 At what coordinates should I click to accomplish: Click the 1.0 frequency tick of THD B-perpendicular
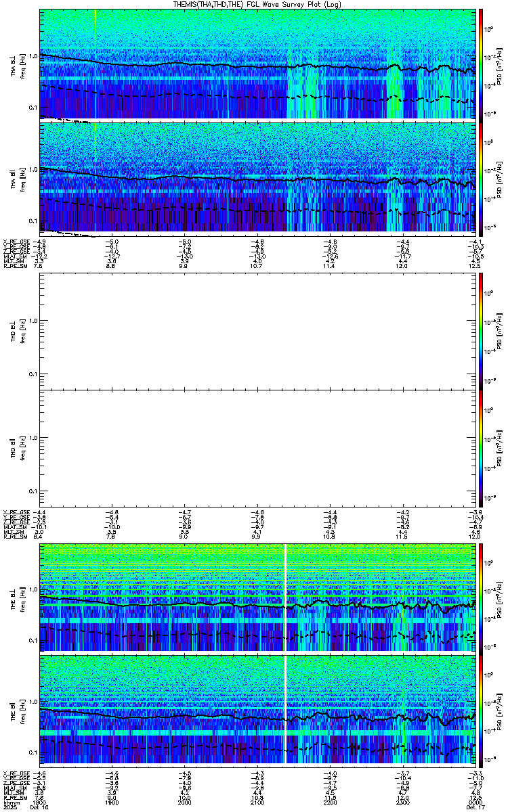33,321
